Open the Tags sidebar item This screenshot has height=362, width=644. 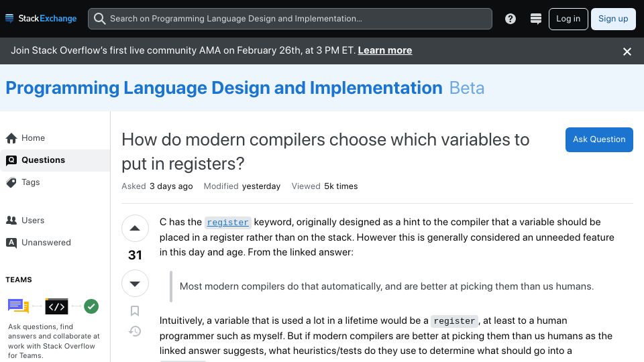coord(55,182)
